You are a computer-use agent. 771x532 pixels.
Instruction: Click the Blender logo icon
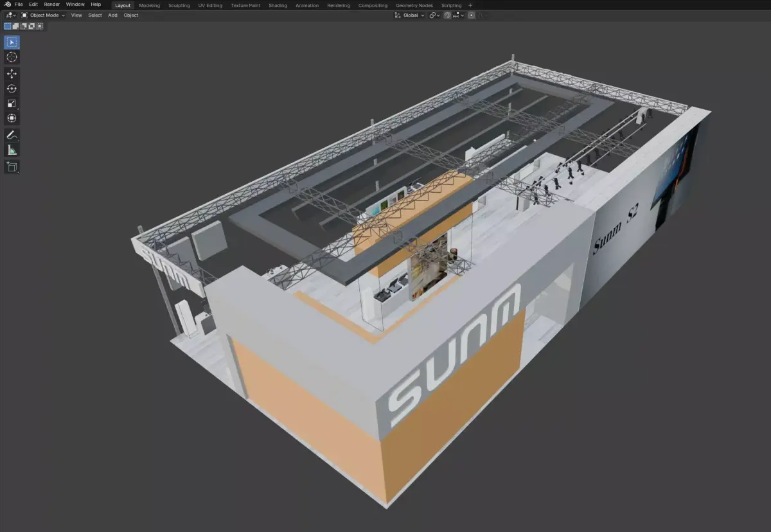(7, 4)
